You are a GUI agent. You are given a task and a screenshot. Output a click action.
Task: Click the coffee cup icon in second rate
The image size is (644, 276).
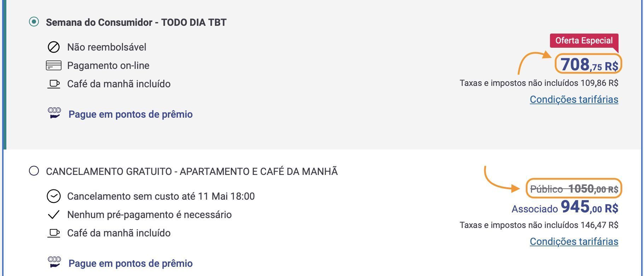pos(54,233)
